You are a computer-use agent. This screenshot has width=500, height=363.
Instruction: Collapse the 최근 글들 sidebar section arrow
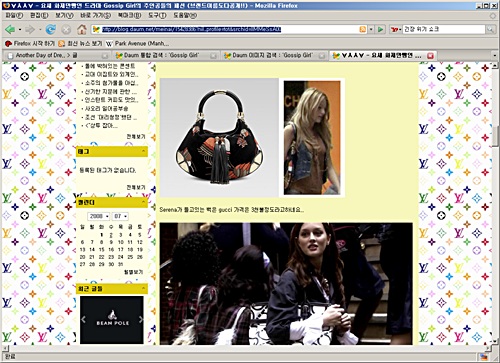coord(143,288)
